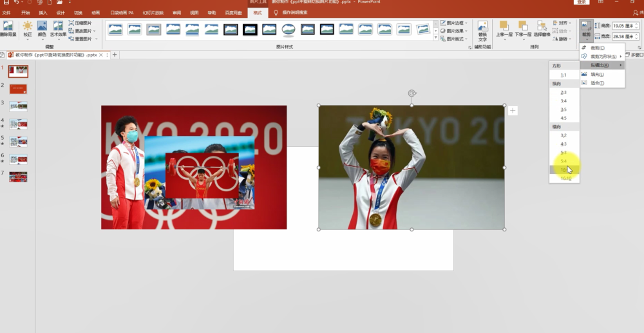Open the Corrections (校正) sun icon
Image resolution: width=644 pixels, height=333 pixels.
[28, 29]
